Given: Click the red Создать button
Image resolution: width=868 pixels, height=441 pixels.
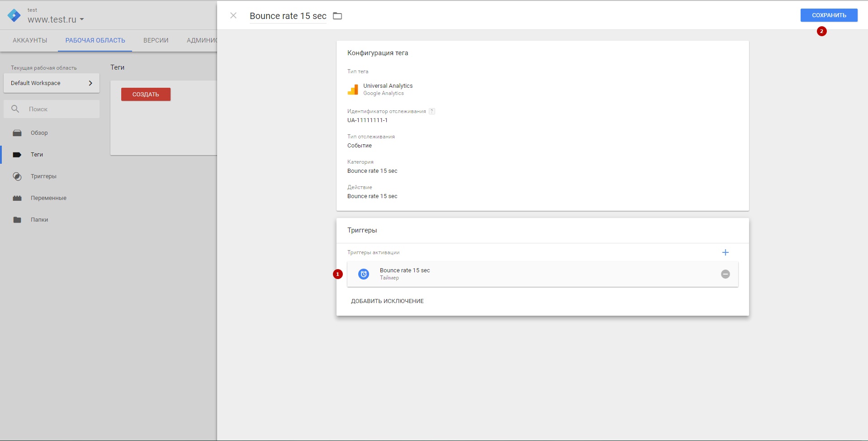Looking at the screenshot, I should [x=146, y=94].
